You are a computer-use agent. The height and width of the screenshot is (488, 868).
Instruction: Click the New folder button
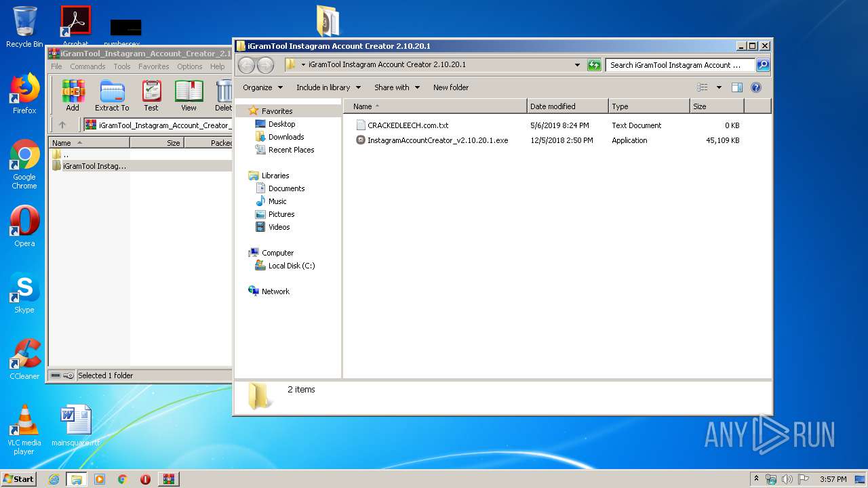[x=451, y=87]
